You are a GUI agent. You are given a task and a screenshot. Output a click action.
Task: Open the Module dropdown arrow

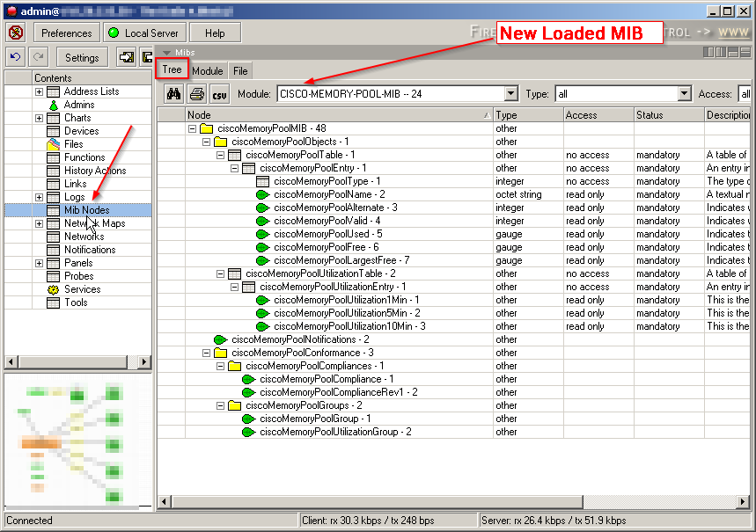coord(511,93)
